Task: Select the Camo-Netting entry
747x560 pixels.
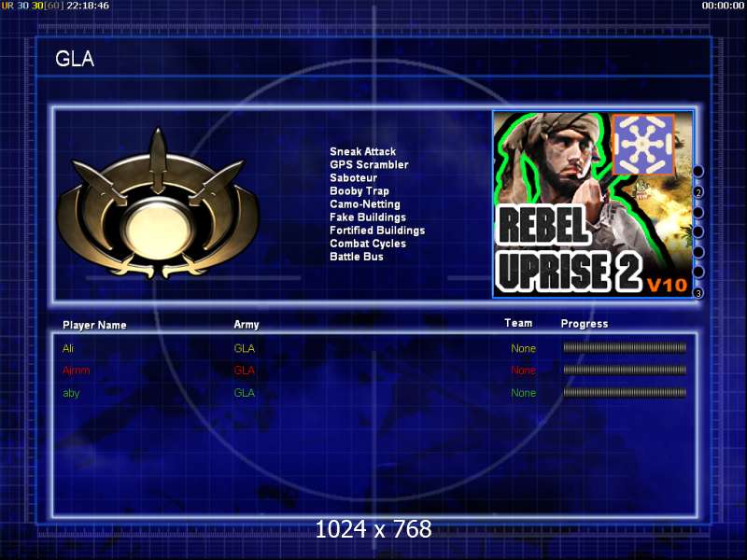Action: click(365, 203)
